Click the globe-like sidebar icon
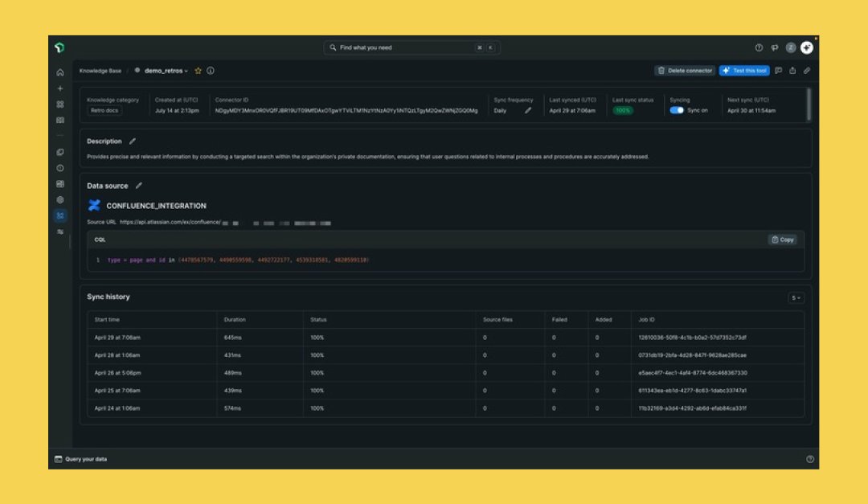Viewport: 868px width, 504px height. (59, 200)
